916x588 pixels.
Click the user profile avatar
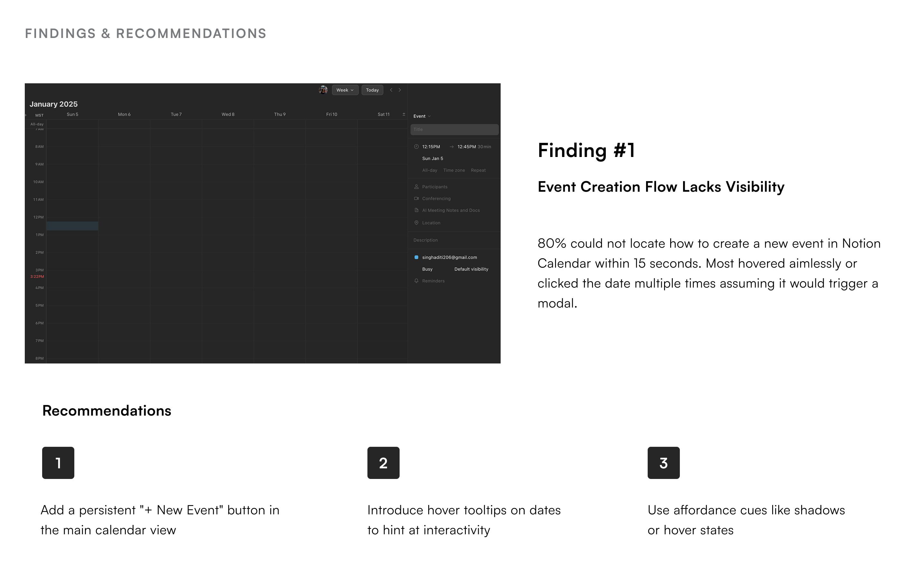point(323,90)
